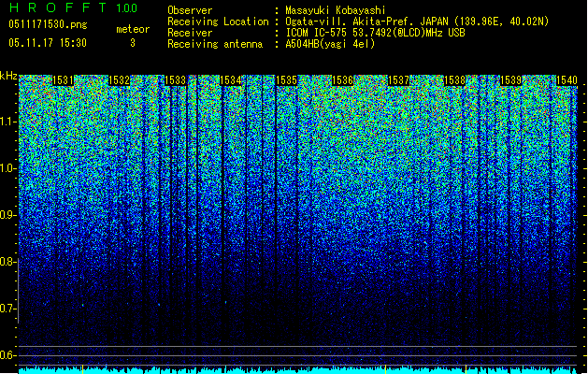Click the 0.7 kHz axis label
This screenshot has height=374, width=588.
[x=8, y=309]
